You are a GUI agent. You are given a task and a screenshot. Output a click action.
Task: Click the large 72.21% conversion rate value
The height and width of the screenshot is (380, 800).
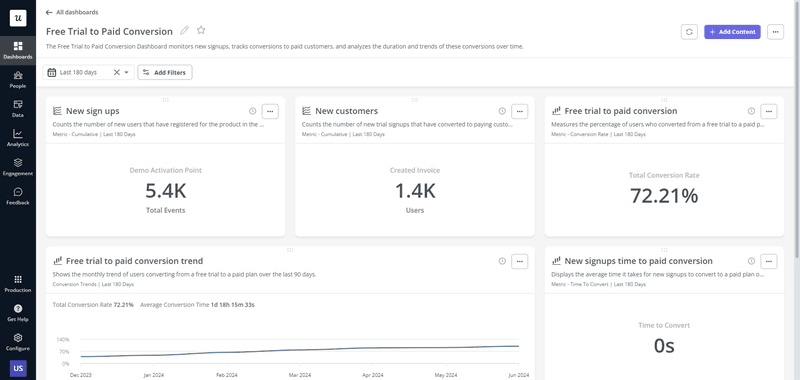point(664,196)
